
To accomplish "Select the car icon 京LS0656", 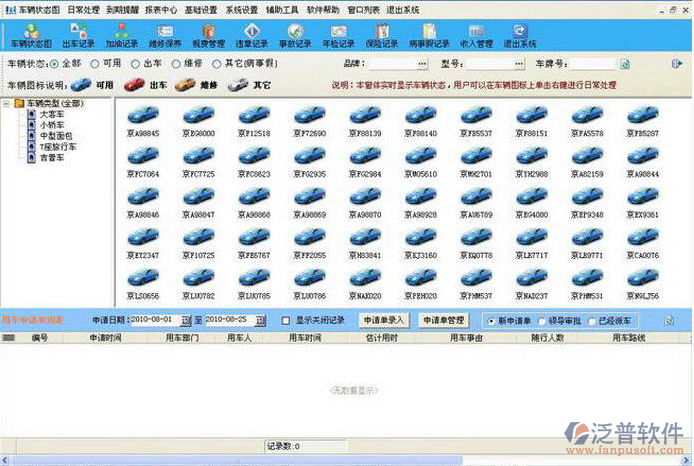I will tap(143, 284).
